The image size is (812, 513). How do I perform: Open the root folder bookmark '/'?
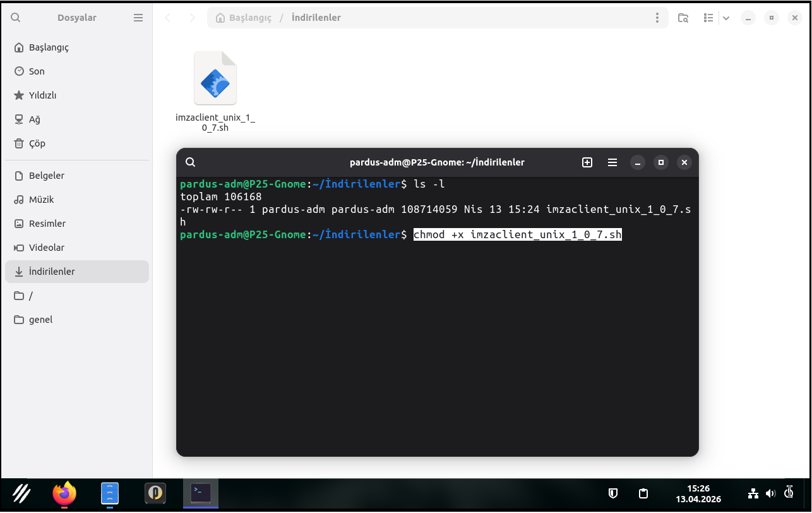[x=77, y=296]
